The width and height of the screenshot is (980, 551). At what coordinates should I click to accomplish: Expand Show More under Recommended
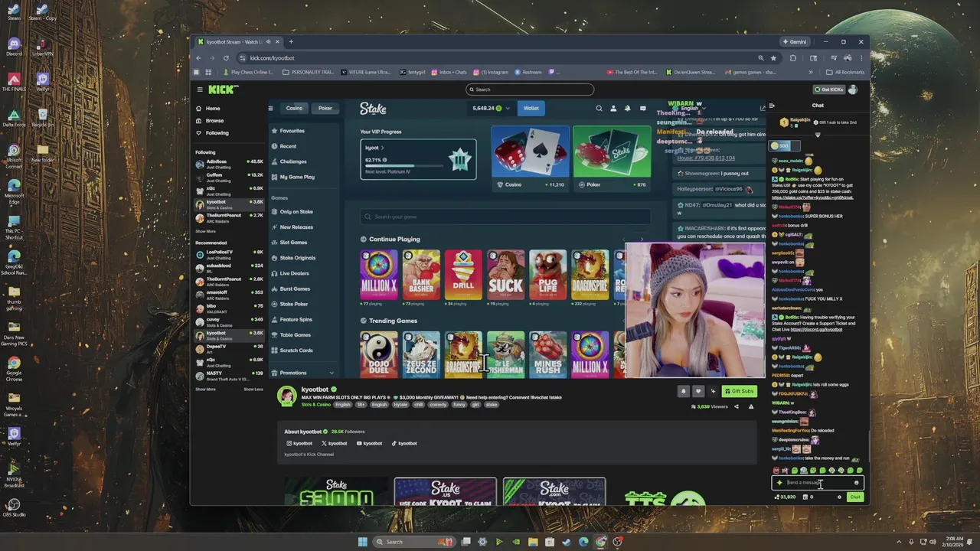tap(205, 389)
